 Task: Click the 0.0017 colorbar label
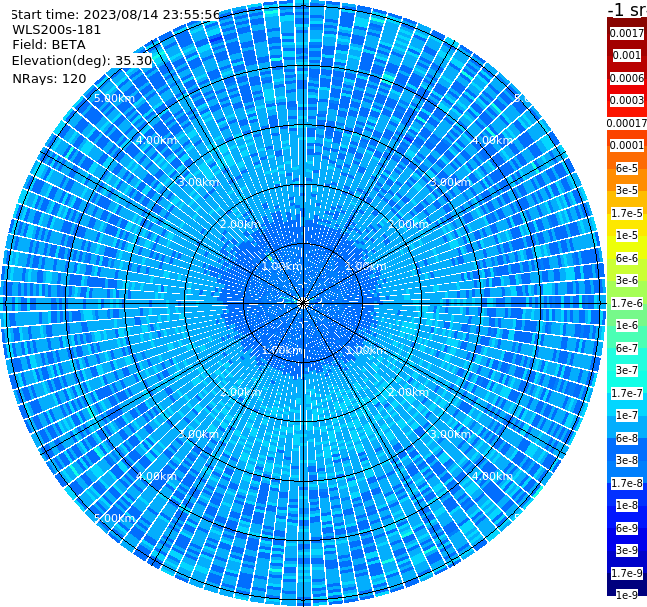627,33
